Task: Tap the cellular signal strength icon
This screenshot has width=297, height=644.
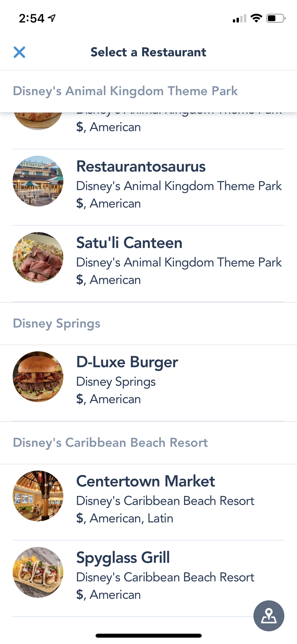Action: (x=239, y=19)
